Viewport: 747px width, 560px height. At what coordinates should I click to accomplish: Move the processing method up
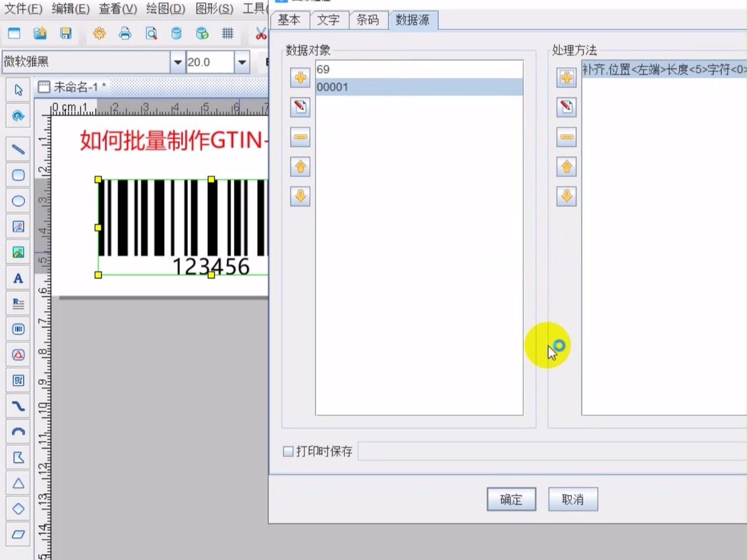click(x=566, y=166)
